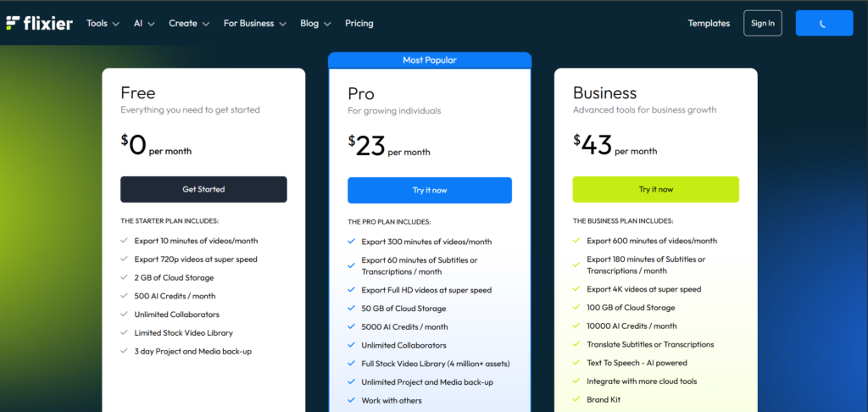Click checkmark beside 'Brand Kit'
Screen dimensions: 868x412
click(576, 399)
